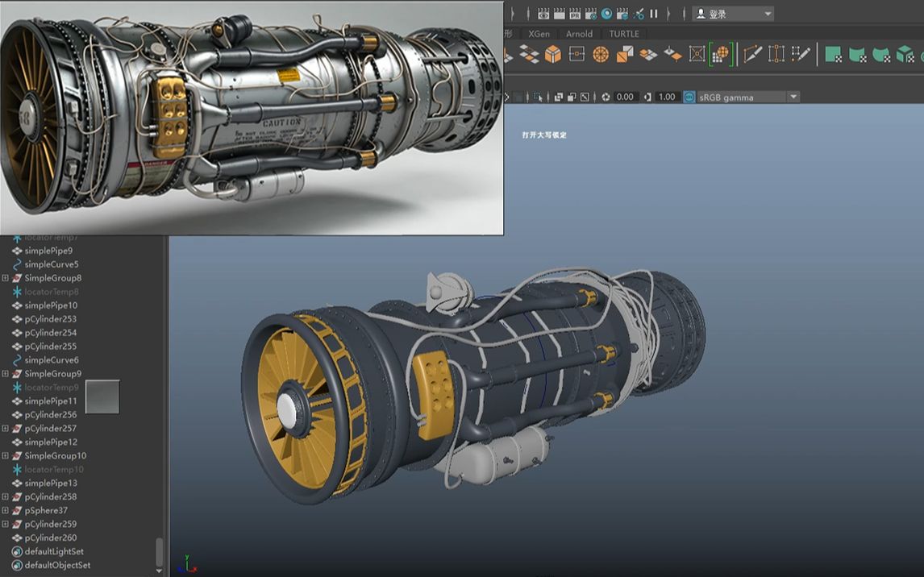Click the gamma 1.00 input field
The height and width of the screenshot is (577, 924).
pos(667,96)
